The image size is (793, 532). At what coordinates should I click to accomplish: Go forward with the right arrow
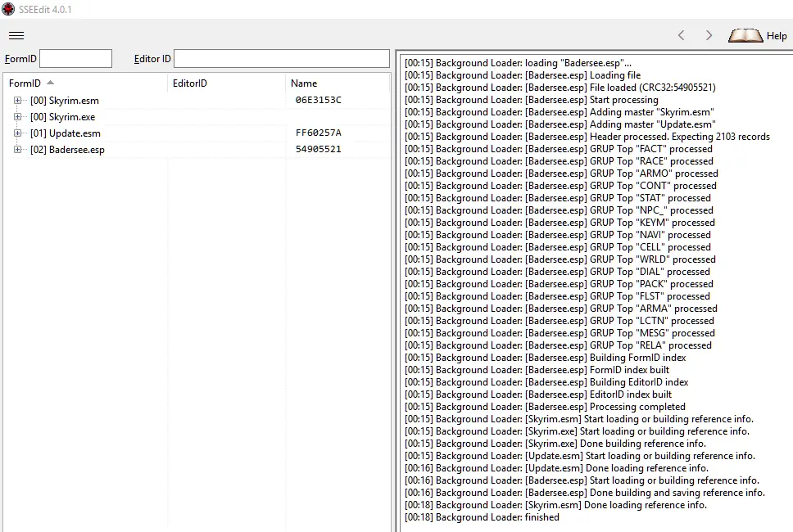709,35
